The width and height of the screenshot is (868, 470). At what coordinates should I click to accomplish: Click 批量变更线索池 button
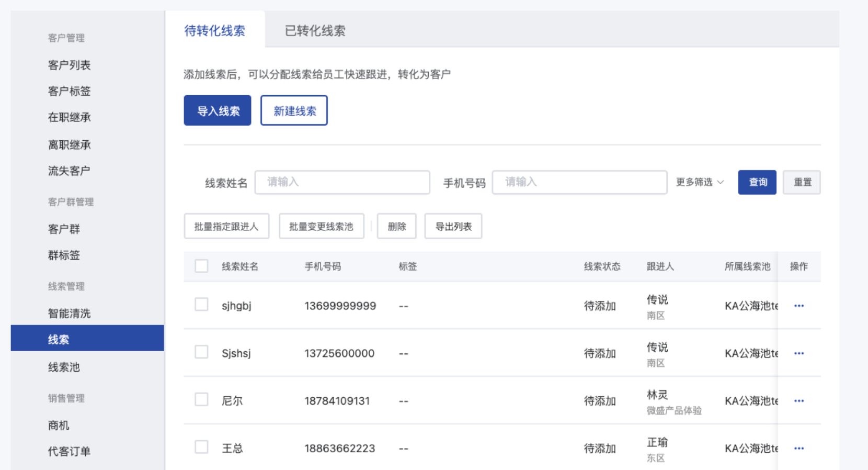click(x=322, y=226)
